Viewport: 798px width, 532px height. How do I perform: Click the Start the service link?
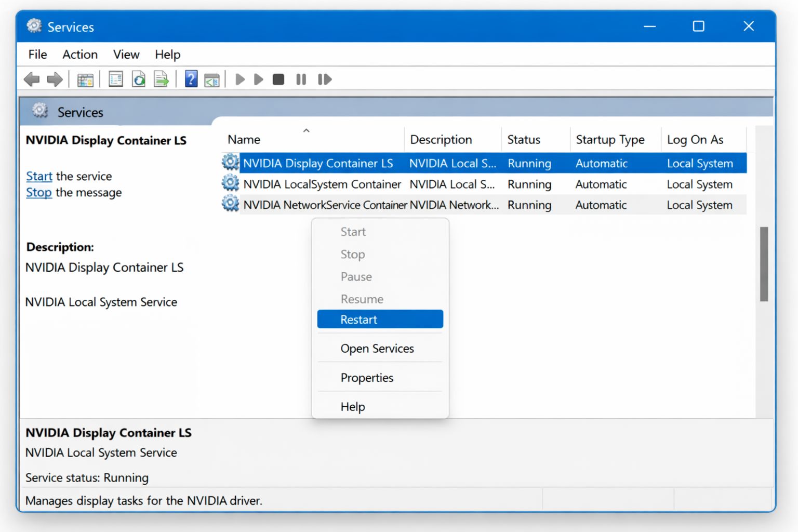tap(39, 176)
